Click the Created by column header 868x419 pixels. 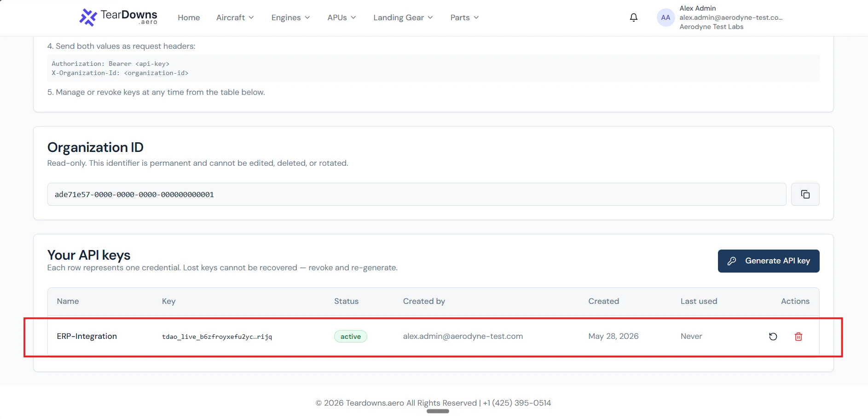[424, 301]
